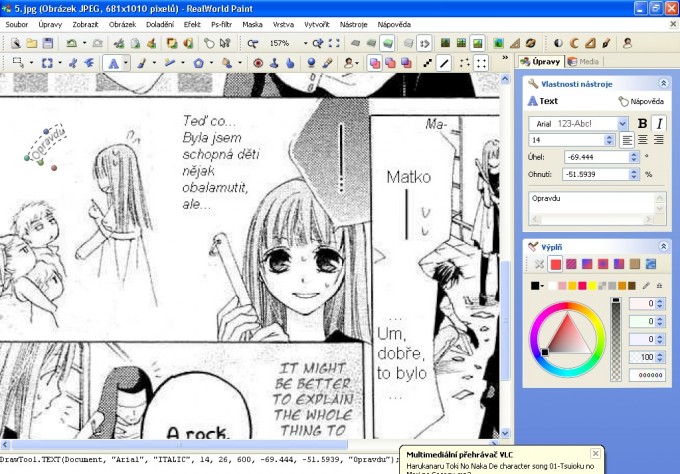Select the blue sphere tool icon
This screenshot has width=680, height=474.
(311, 63)
